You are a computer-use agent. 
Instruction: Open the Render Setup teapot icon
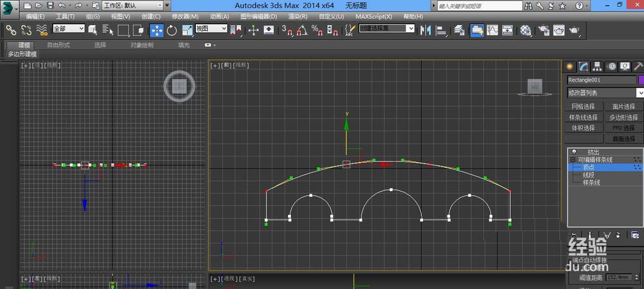[544, 30]
